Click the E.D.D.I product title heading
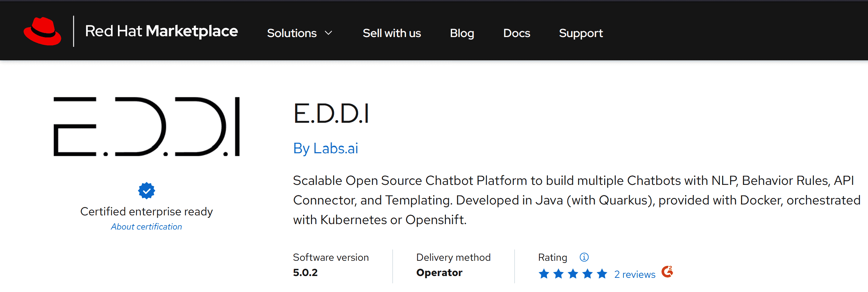This screenshot has width=868, height=292. pos(331,114)
